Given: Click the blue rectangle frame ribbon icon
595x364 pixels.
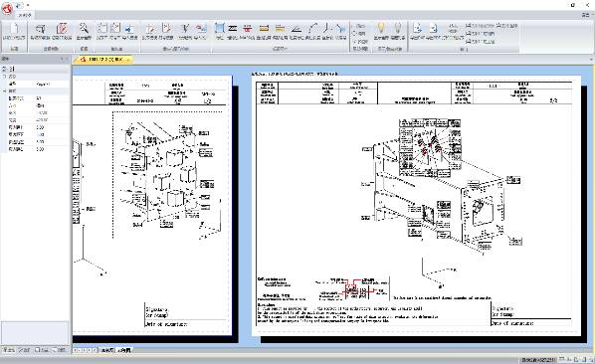Looking at the screenshot, I should pyautogui.click(x=219, y=28).
